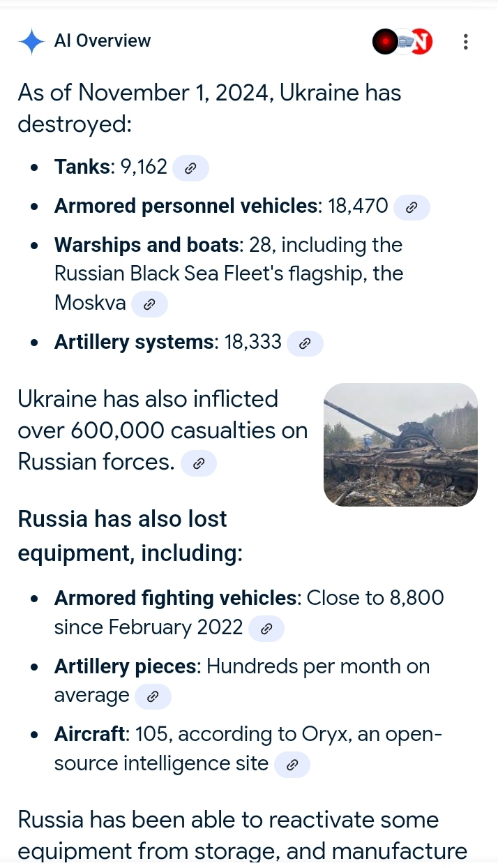
Task: Open the citation chip after the Moskva sentence
Action: pos(149,304)
